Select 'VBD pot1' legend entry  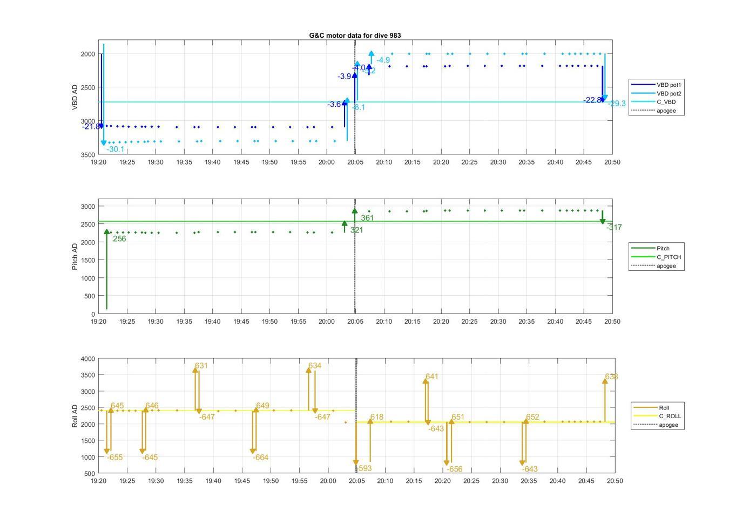[658, 85]
